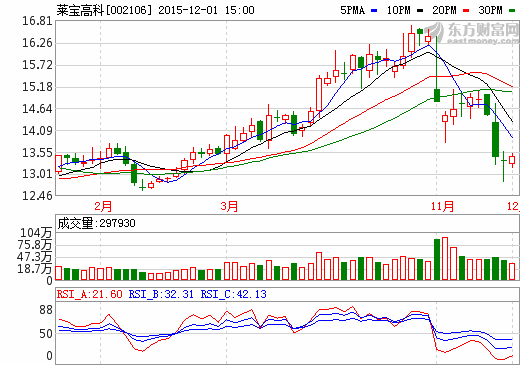Click the 16.81 price axis label

point(37,21)
